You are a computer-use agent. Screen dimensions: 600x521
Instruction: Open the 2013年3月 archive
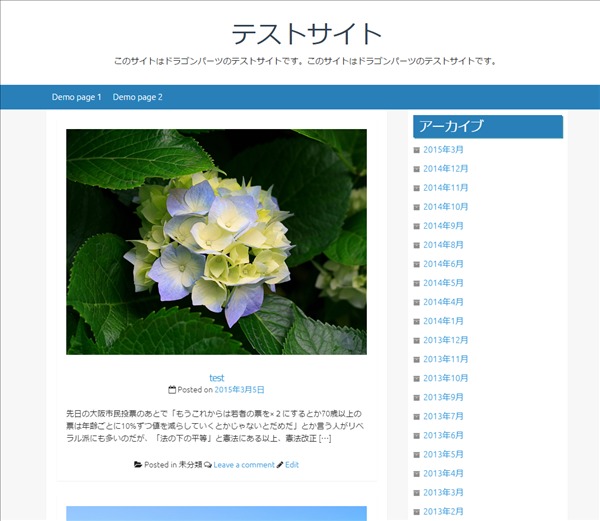point(443,493)
